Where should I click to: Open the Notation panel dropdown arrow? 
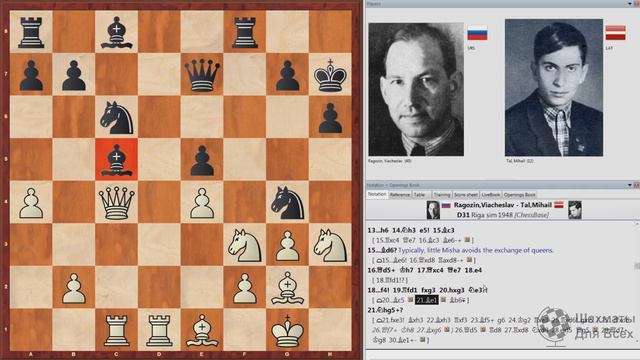click(x=629, y=185)
